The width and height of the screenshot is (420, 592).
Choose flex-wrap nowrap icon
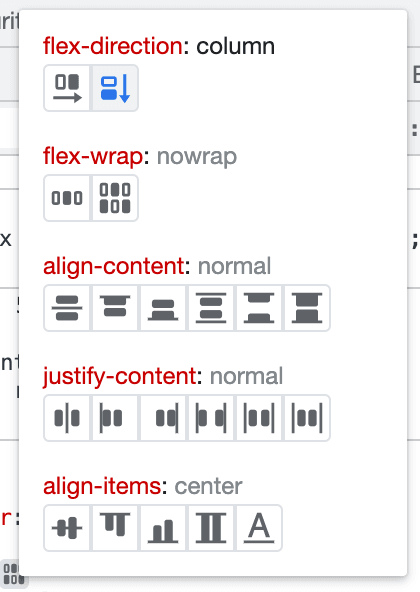pyautogui.click(x=67, y=198)
